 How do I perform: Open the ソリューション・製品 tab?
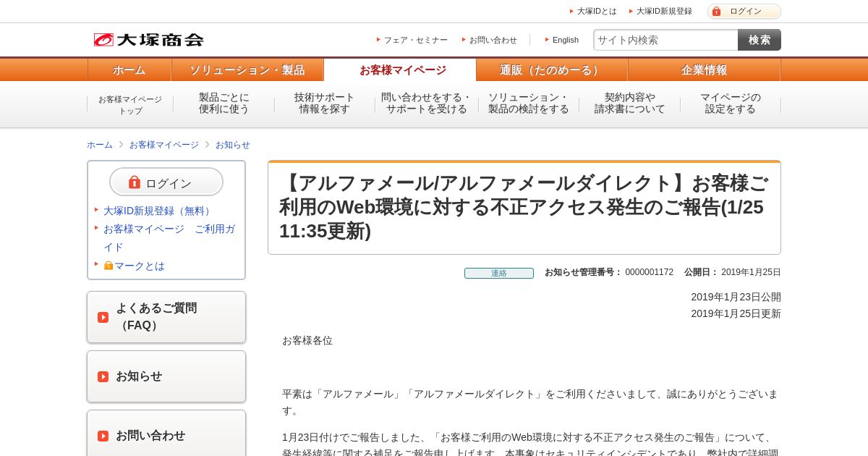(x=247, y=70)
